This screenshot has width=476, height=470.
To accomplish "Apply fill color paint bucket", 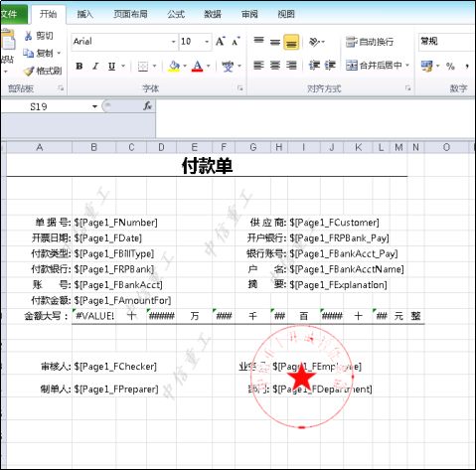I will coord(174,67).
